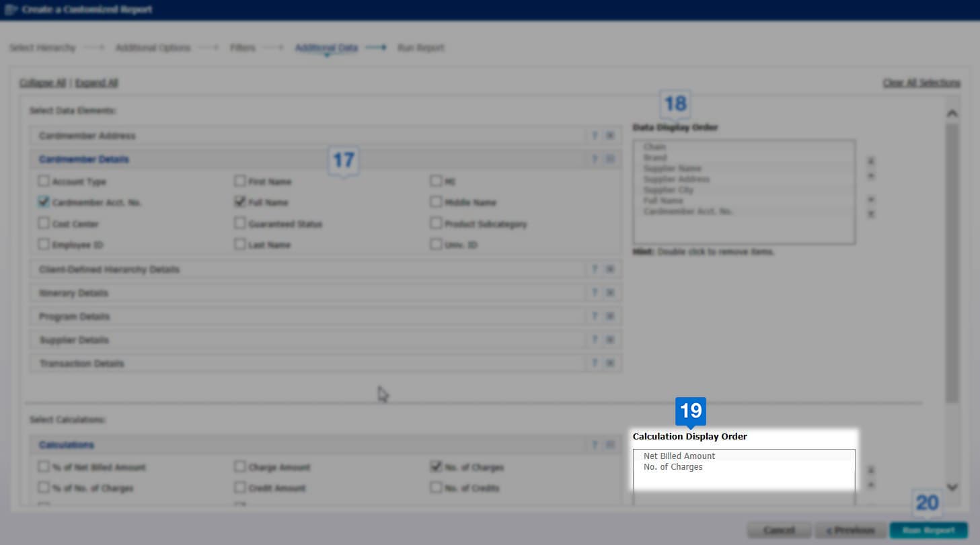Uncheck the No. of Charges calculation
Image resolution: width=980 pixels, height=545 pixels.
(436, 466)
